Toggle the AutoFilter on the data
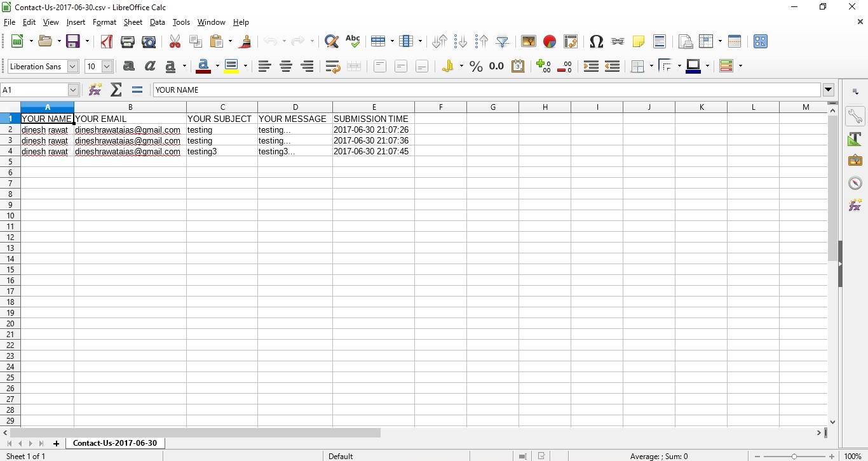 [503, 42]
